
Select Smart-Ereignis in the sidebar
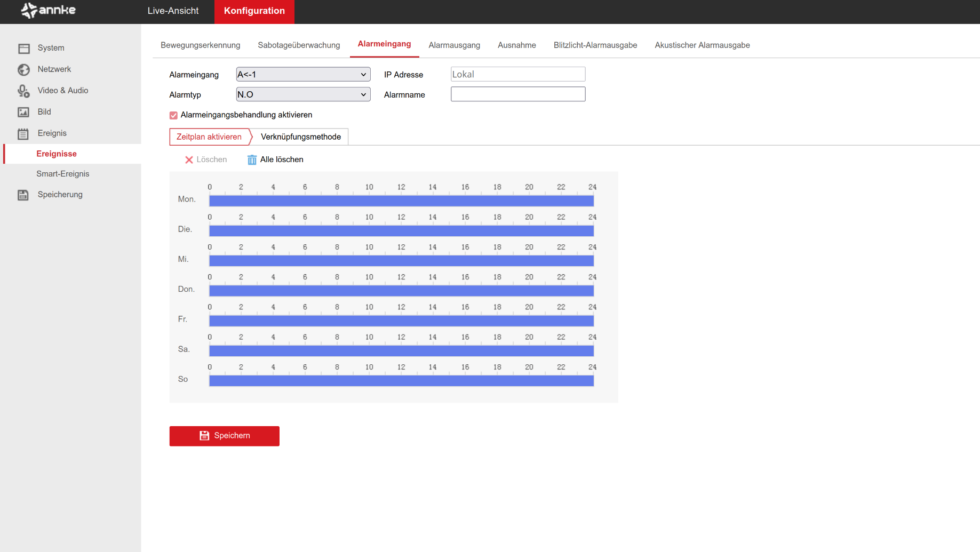pyautogui.click(x=63, y=174)
